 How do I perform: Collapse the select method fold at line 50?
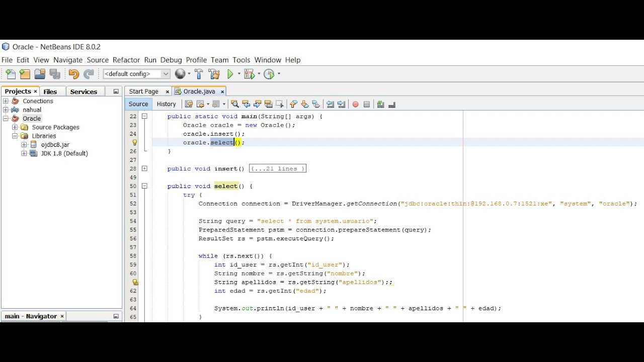point(144,186)
